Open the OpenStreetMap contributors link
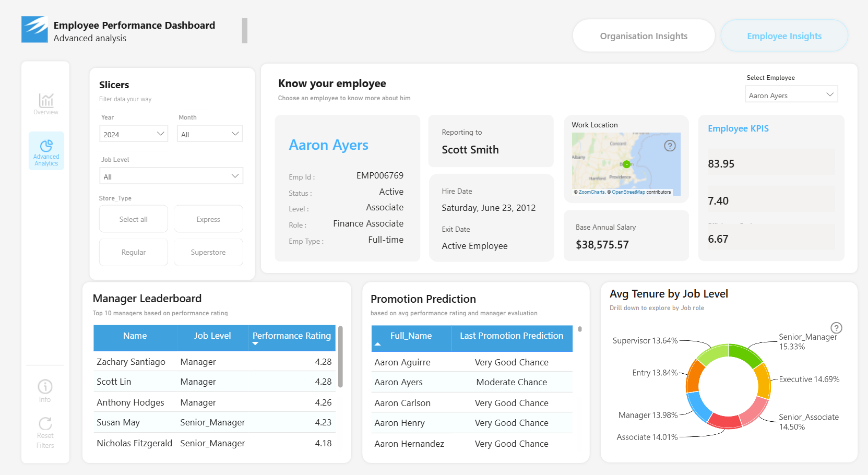Viewport: 868px width, 475px height. (x=628, y=192)
